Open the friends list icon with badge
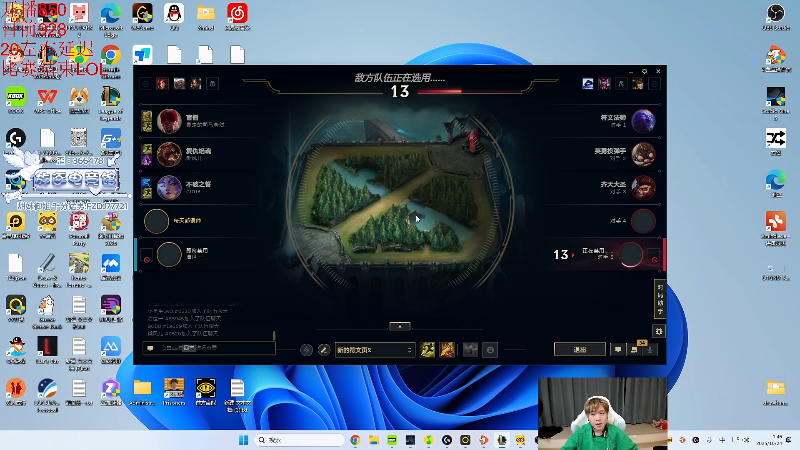The width and height of the screenshot is (800, 450). 634,349
